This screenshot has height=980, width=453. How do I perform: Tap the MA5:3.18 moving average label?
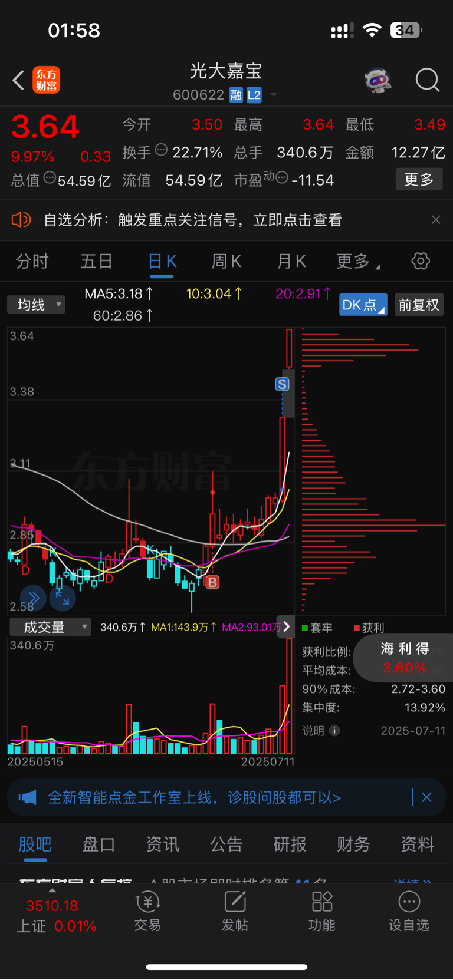[x=119, y=293]
